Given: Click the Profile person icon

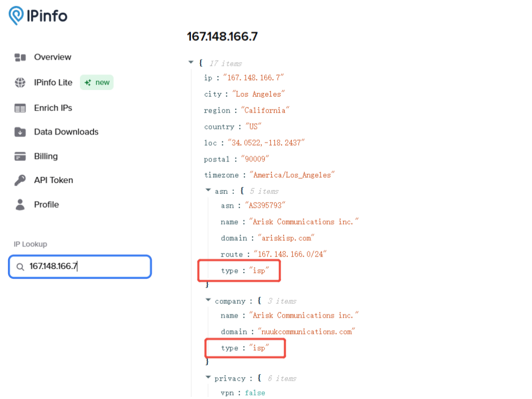Looking at the screenshot, I should coord(19,204).
